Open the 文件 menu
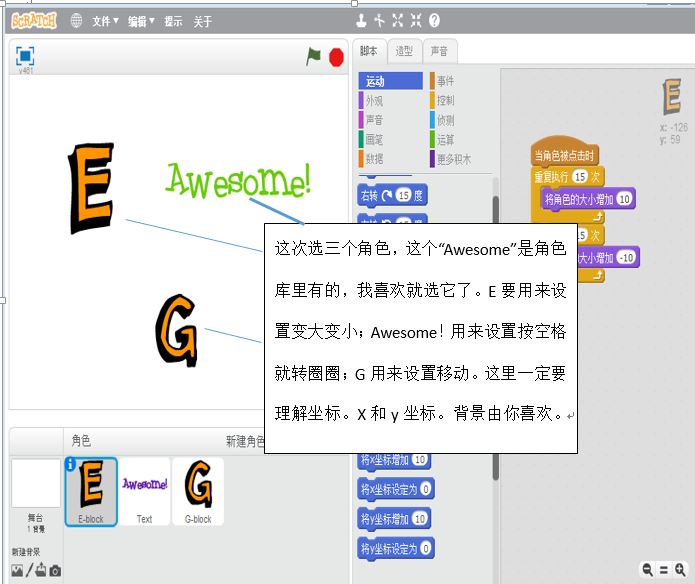 pos(105,21)
